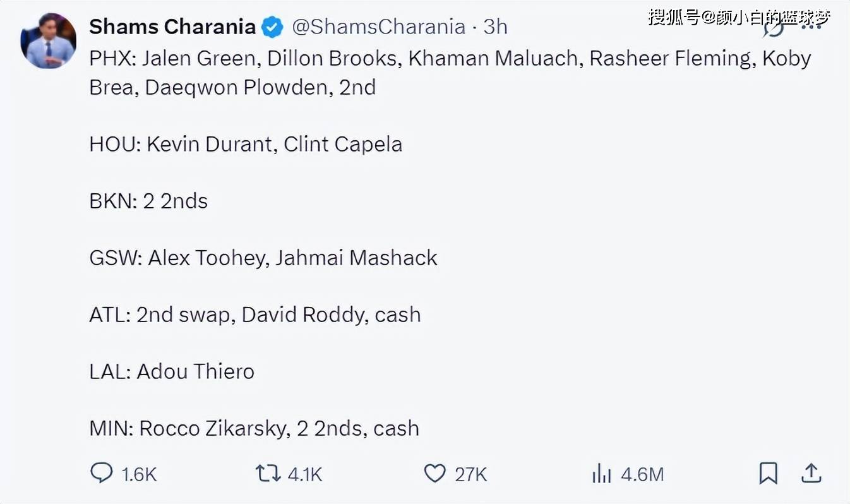
Task: Open the share tweet icon
Action: [x=811, y=473]
